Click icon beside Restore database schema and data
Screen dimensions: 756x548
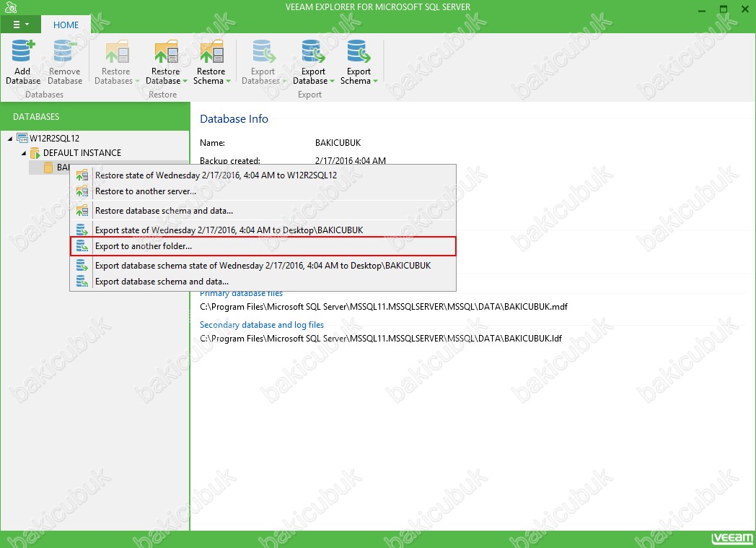point(82,210)
